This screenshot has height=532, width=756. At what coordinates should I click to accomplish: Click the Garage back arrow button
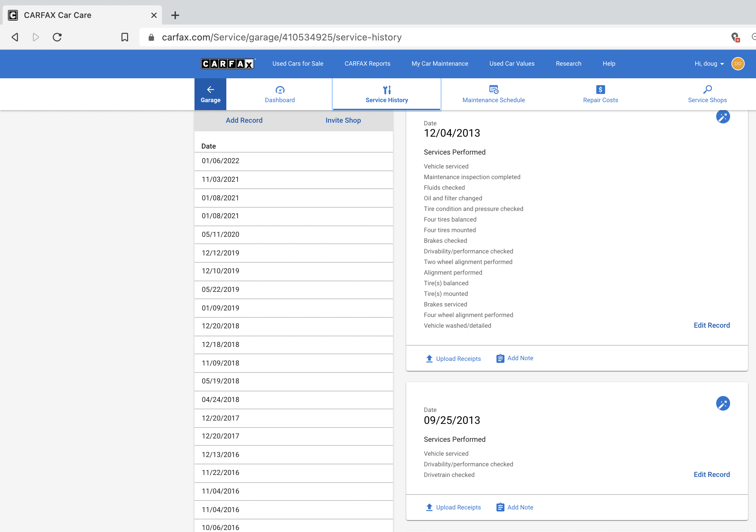210,94
